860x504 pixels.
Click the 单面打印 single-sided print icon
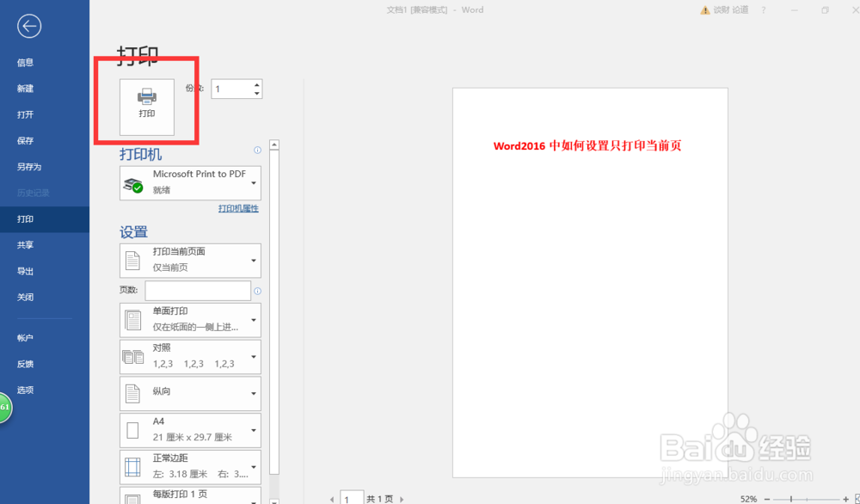(133, 319)
